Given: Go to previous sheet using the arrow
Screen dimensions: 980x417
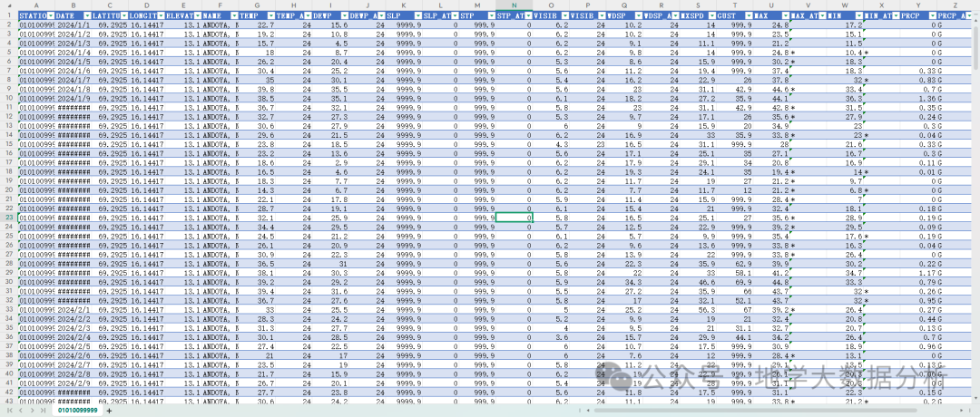Looking at the screenshot, I should (21, 411).
